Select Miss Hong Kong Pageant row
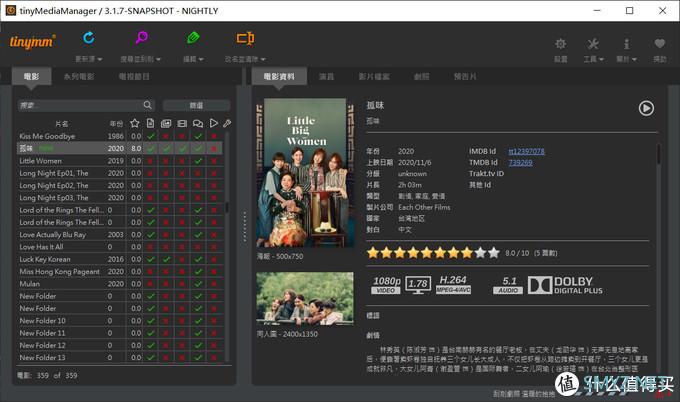The width and height of the screenshot is (680, 402). click(120, 271)
